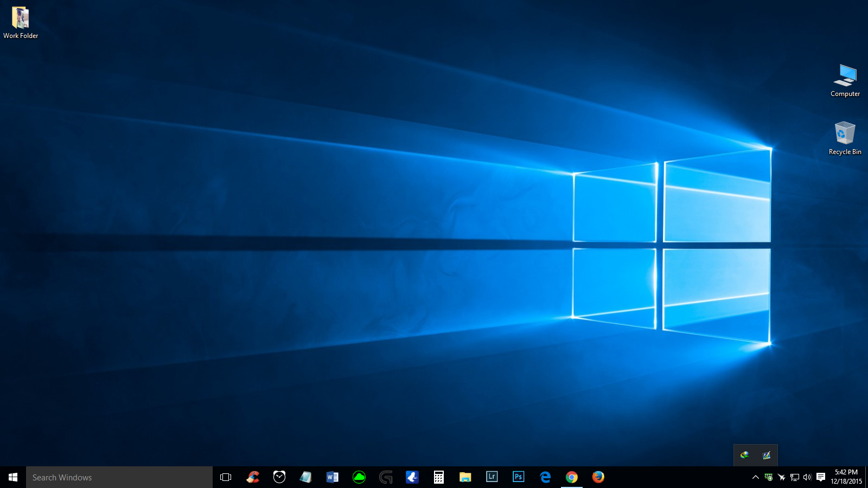This screenshot has height=488, width=868.
Task: Launch Adobe Lightroom from the taskbar
Action: tap(492, 477)
